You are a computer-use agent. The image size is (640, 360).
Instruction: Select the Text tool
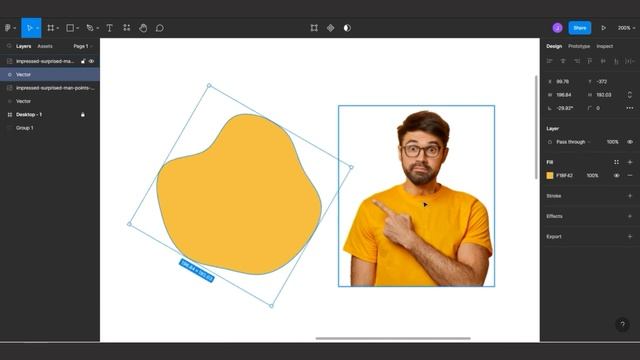pos(109,28)
